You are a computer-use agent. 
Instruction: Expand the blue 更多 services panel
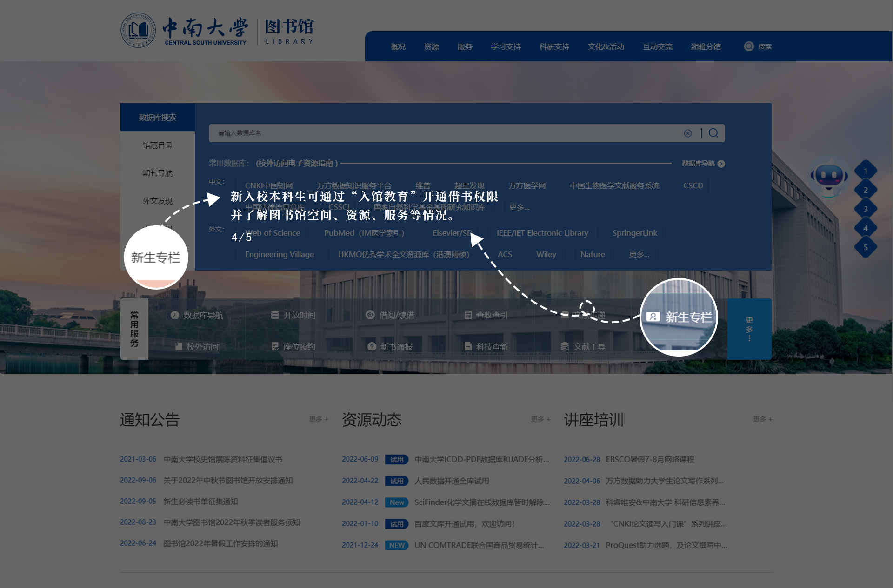pyautogui.click(x=749, y=329)
